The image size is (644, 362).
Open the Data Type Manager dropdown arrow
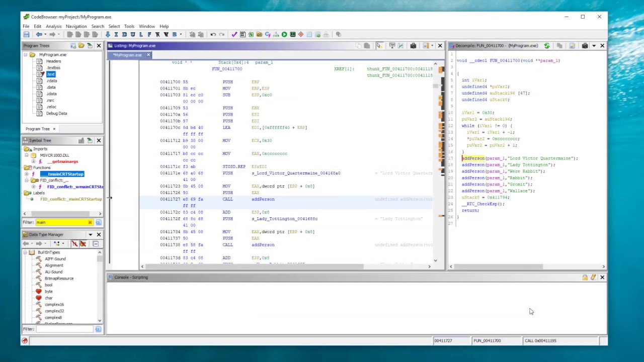click(x=91, y=235)
